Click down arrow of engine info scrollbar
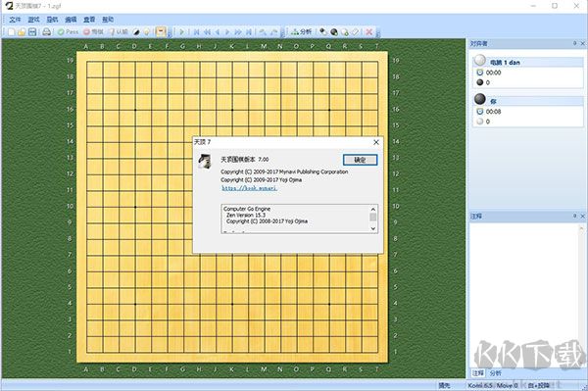This screenshot has height=391, width=588. pyautogui.click(x=373, y=228)
